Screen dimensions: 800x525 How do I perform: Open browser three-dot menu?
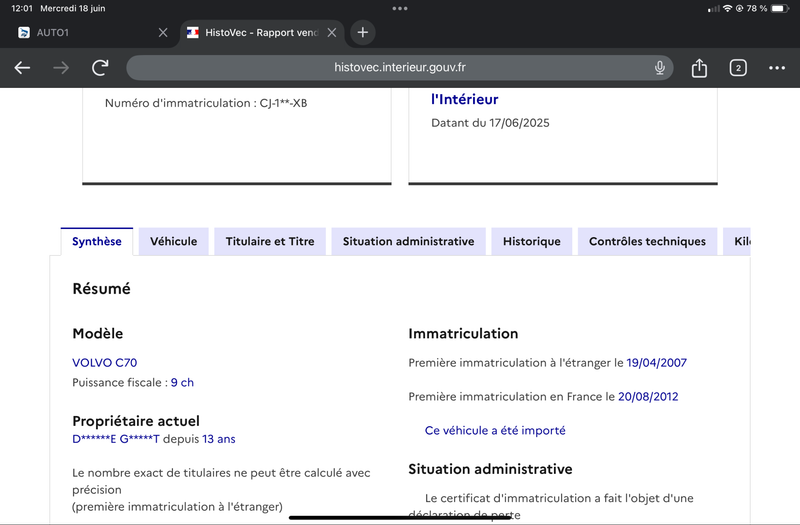[x=777, y=67]
